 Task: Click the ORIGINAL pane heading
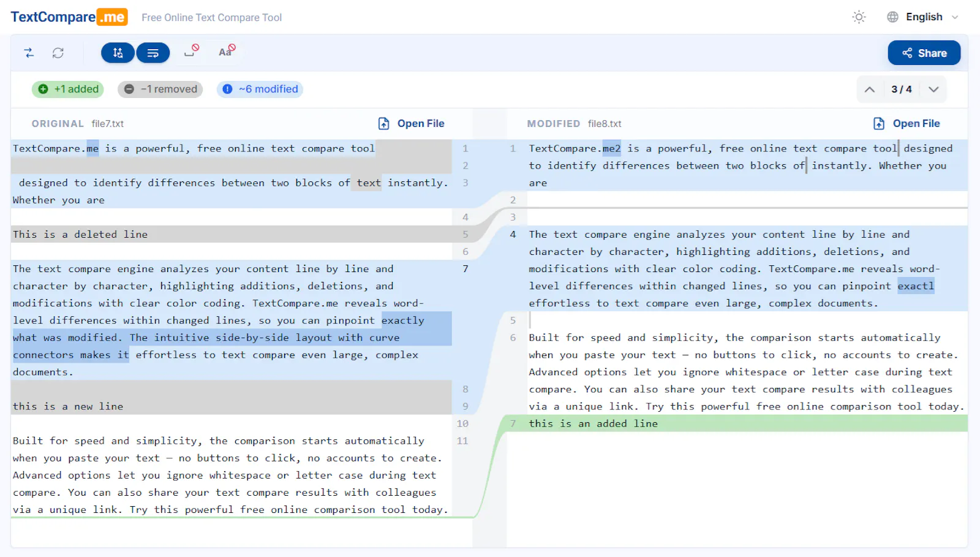(58, 124)
